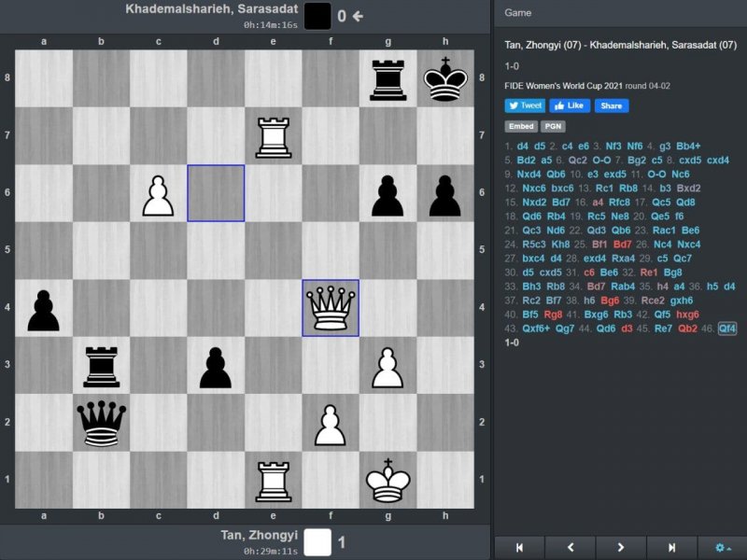Click the Facebook Like button

click(570, 105)
